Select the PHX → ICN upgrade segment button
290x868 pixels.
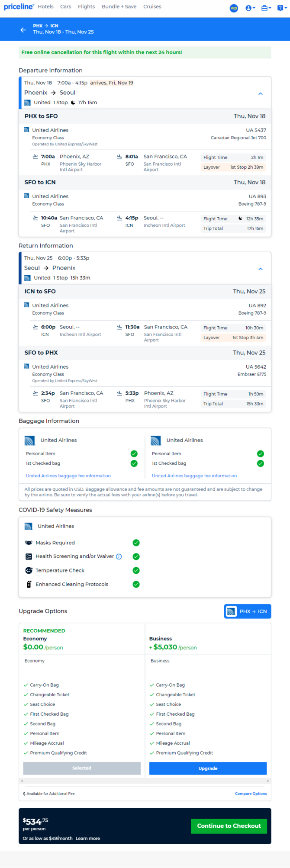click(x=248, y=611)
